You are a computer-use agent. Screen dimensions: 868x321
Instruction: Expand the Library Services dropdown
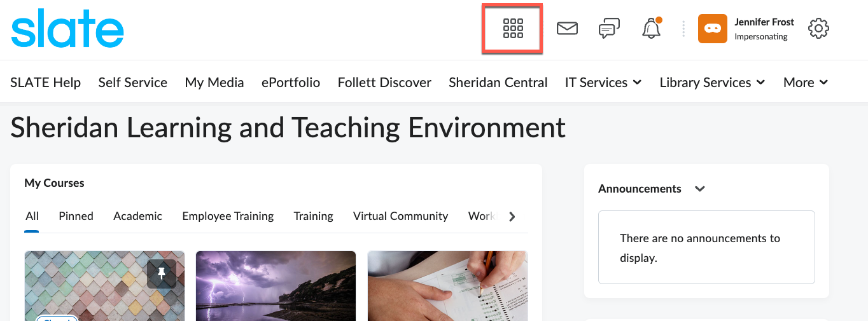[x=712, y=83]
